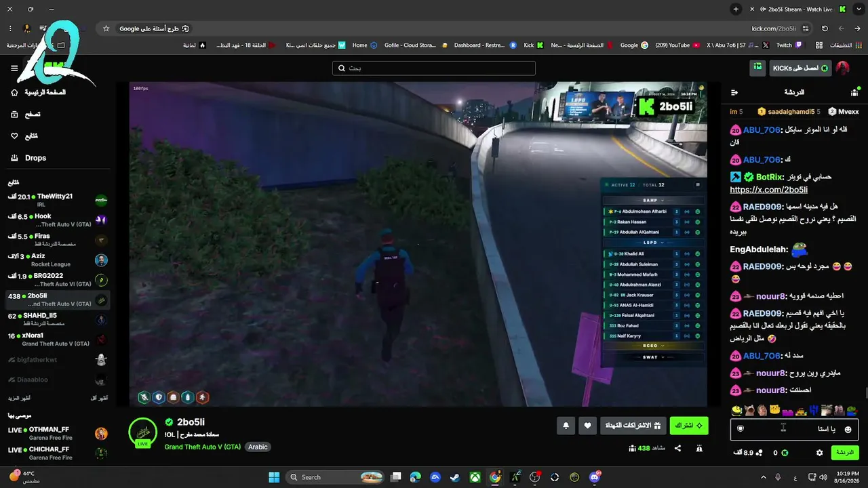Open the x.com/2bo5li link in chat
The width and height of the screenshot is (868, 488).
point(768,190)
